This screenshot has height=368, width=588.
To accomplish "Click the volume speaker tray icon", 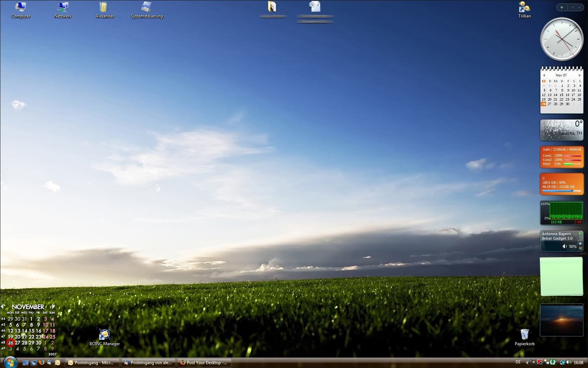I will (x=568, y=362).
